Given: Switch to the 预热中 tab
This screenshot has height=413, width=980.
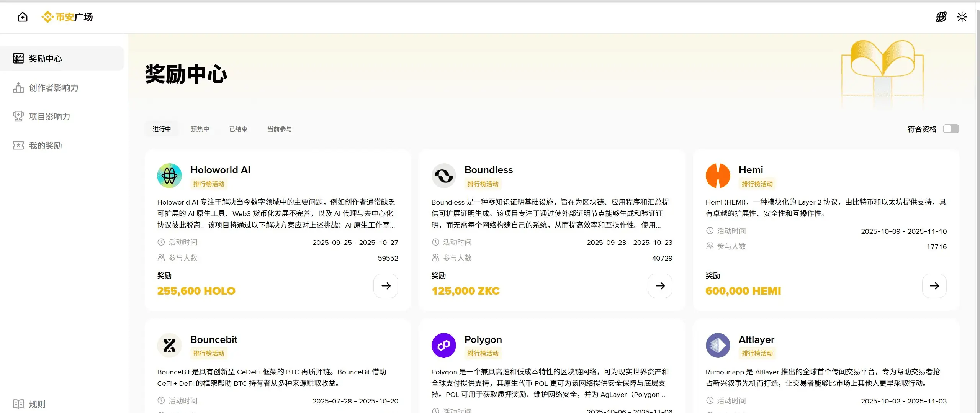Looking at the screenshot, I should 200,129.
